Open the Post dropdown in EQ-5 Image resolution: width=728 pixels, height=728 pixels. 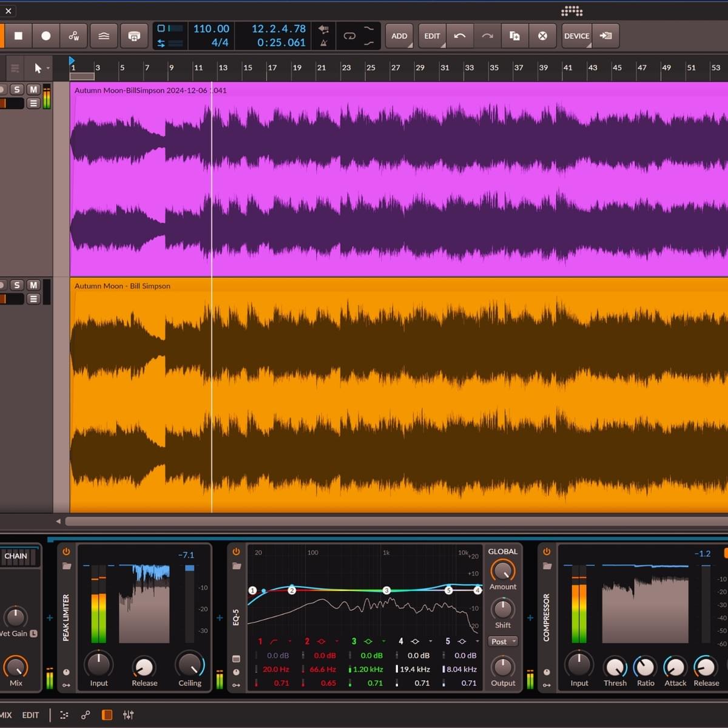(x=503, y=641)
